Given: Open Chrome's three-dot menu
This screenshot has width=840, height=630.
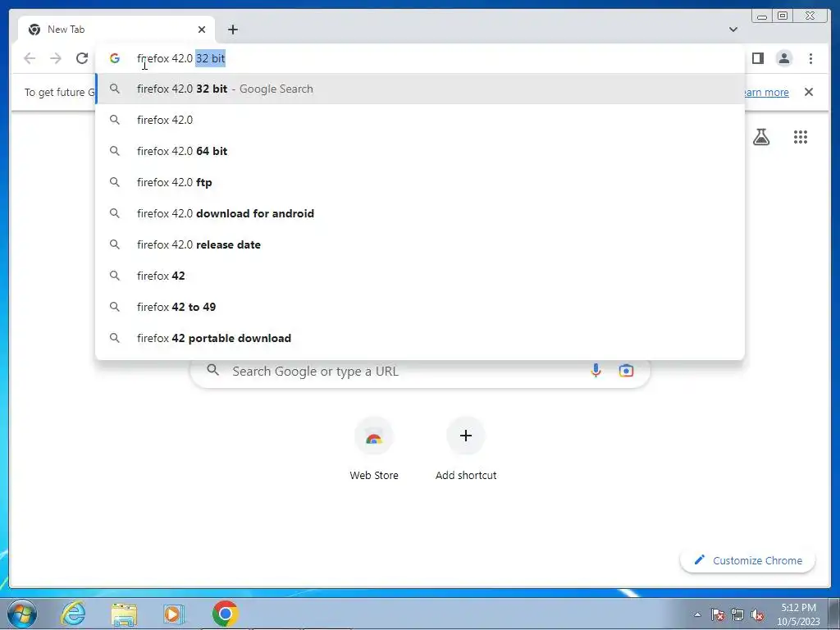Looking at the screenshot, I should click(810, 58).
